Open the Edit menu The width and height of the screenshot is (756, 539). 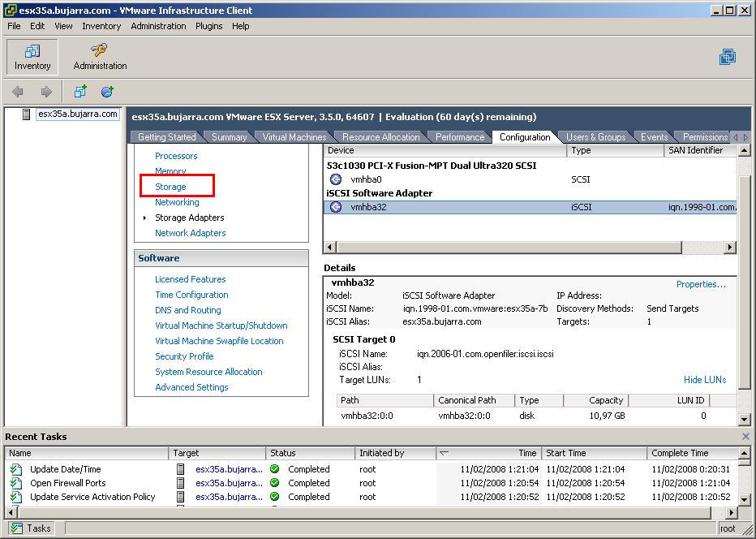coord(37,26)
